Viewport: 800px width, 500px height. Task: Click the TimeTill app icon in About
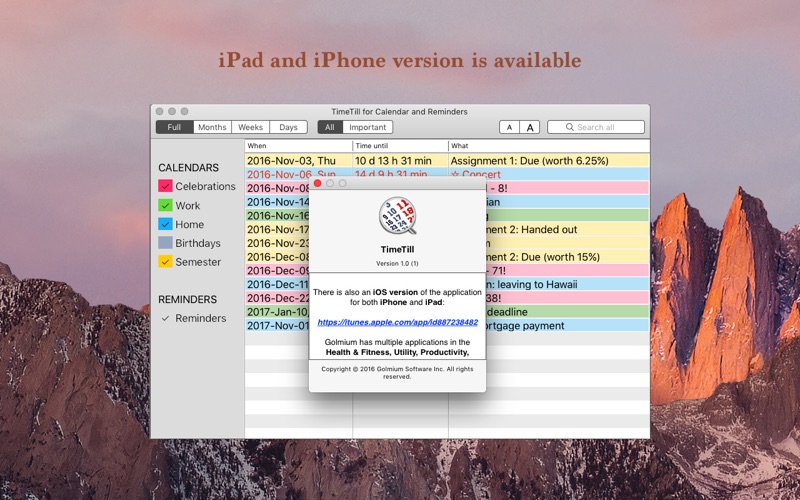[x=397, y=216]
